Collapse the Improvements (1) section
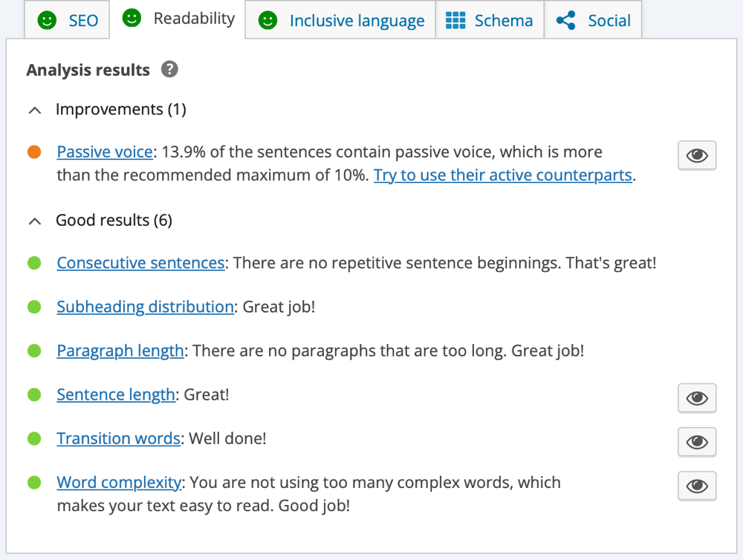The height and width of the screenshot is (560, 743). pyautogui.click(x=107, y=109)
